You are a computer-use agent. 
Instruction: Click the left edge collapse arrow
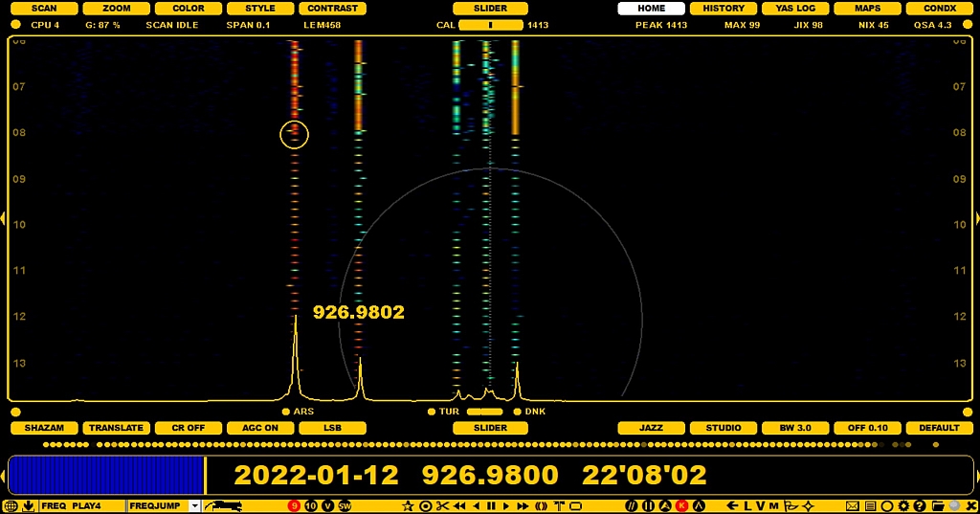click(3, 219)
